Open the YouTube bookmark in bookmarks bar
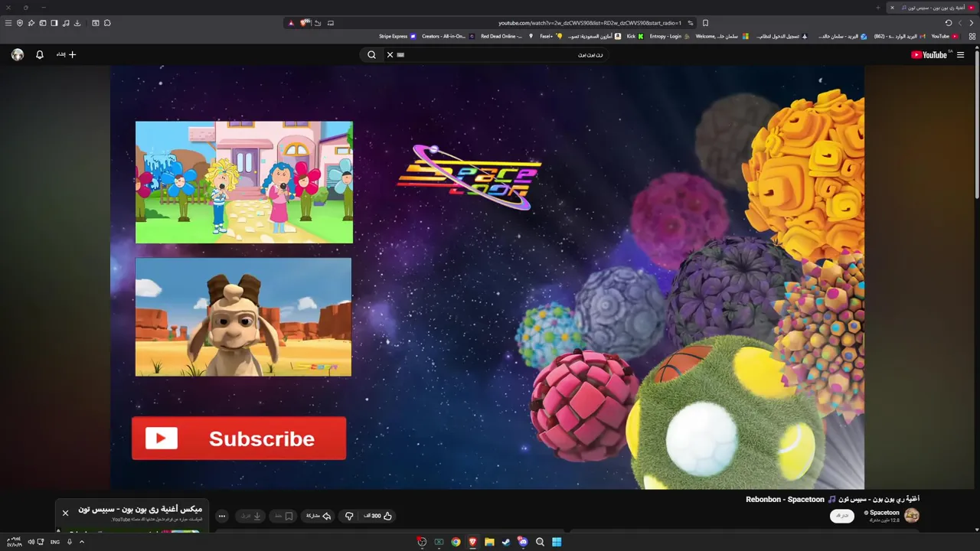The height and width of the screenshot is (551, 980). point(944,36)
